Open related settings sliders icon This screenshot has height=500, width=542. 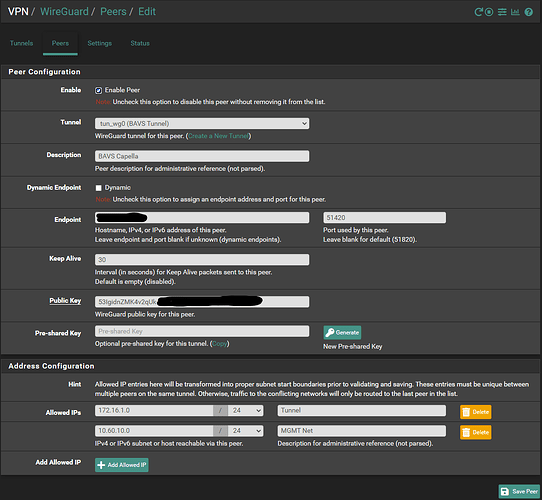[502, 12]
